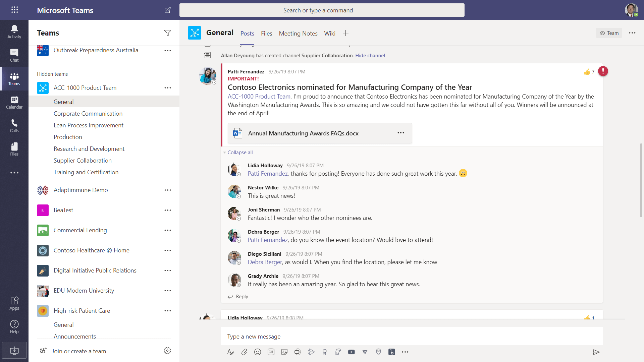Open the Meeting Notes tab
Image resolution: width=644 pixels, height=362 pixels.
[x=298, y=34]
